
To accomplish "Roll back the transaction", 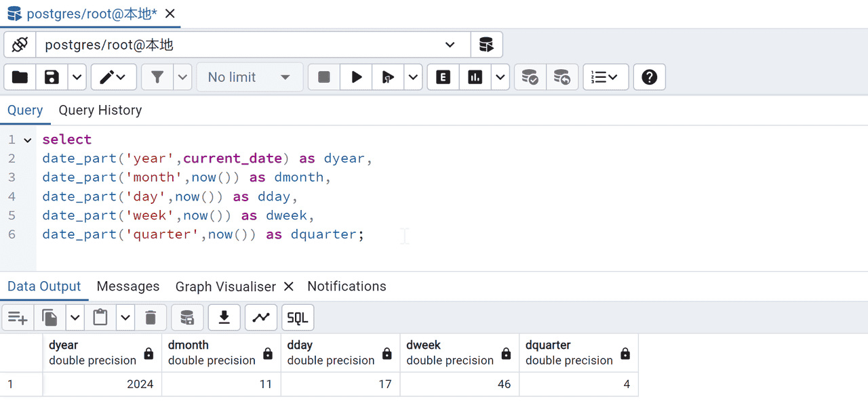I will [x=562, y=77].
